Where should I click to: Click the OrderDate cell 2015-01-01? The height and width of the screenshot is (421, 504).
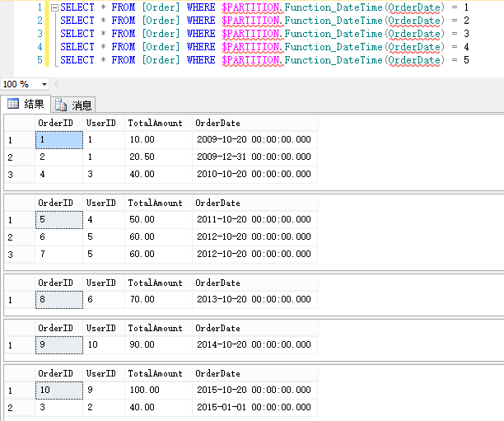click(x=254, y=407)
